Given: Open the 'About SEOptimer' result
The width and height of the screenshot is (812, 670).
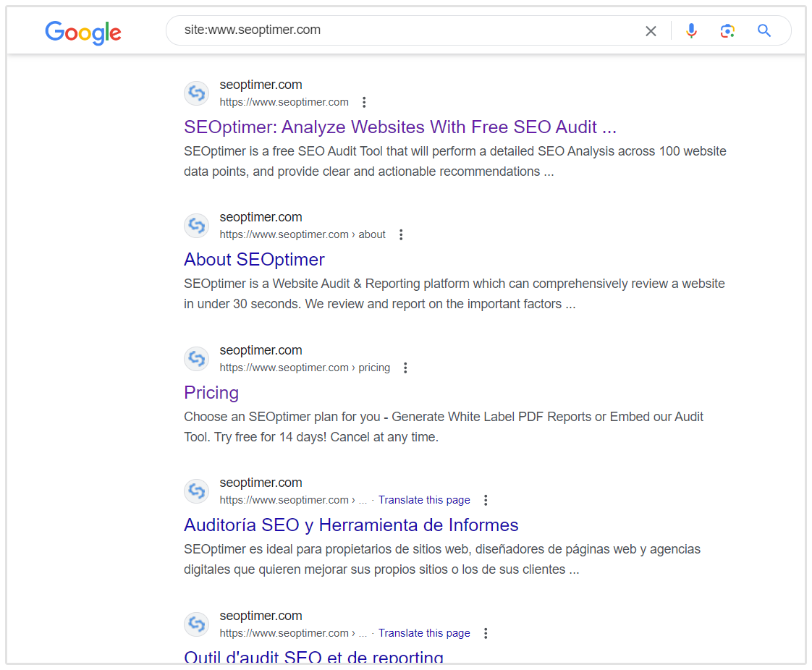Looking at the screenshot, I should click(x=254, y=260).
